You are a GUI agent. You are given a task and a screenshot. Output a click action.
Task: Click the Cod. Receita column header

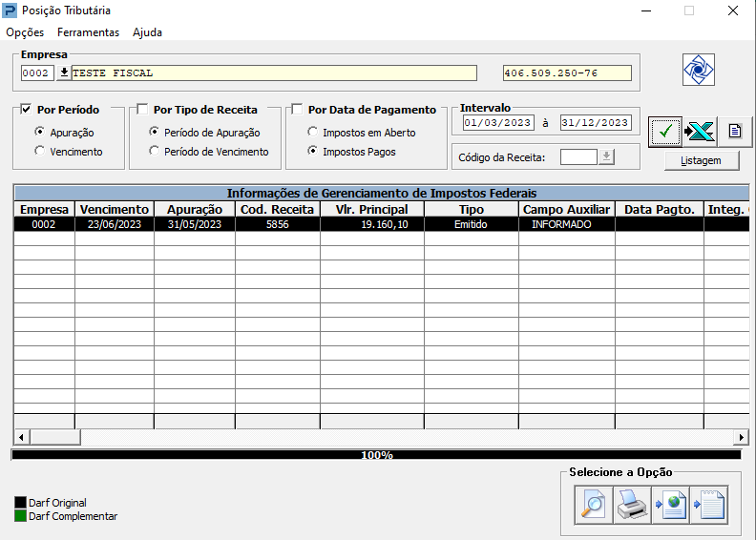coord(278,210)
